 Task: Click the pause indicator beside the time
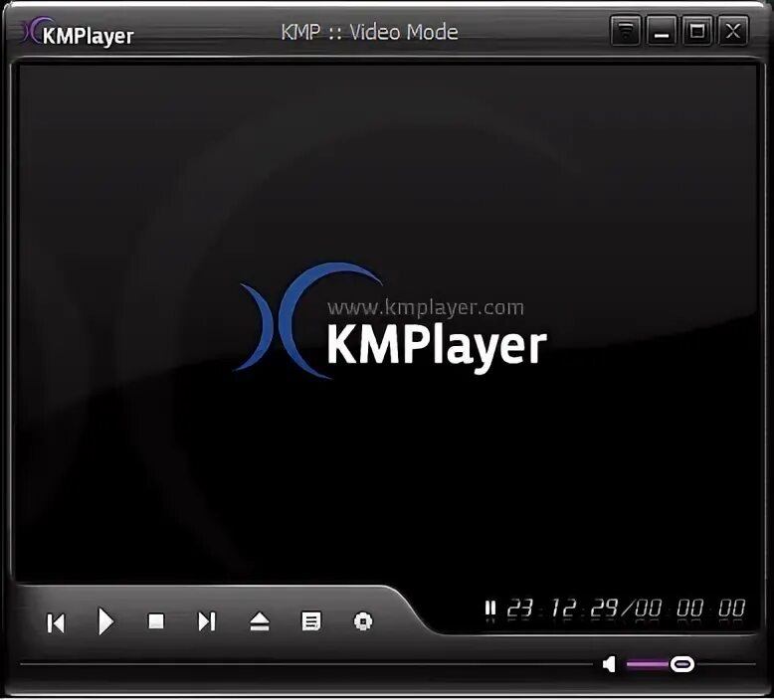click(x=490, y=608)
